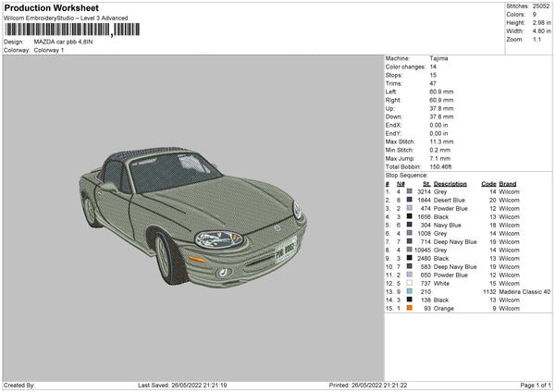Click the embroidered Mazda car preview
The height and width of the screenshot is (392, 555).
193,216
